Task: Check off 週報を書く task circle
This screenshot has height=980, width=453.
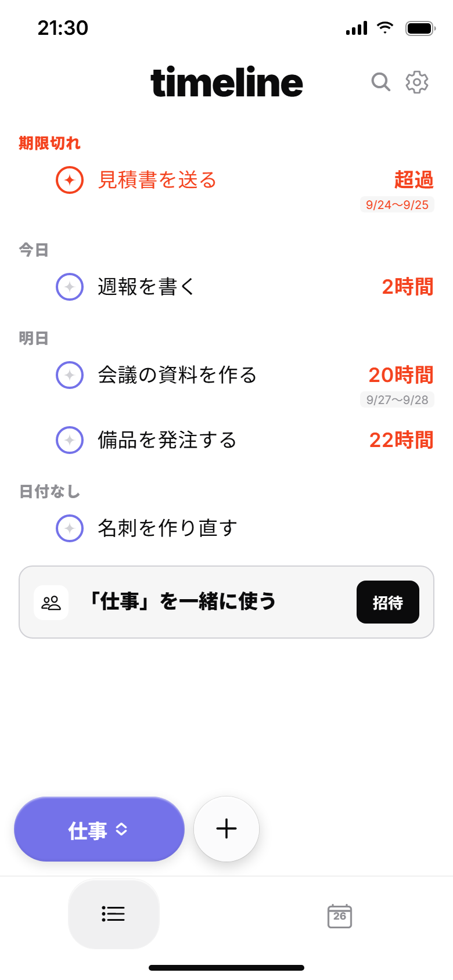Action: (x=70, y=287)
